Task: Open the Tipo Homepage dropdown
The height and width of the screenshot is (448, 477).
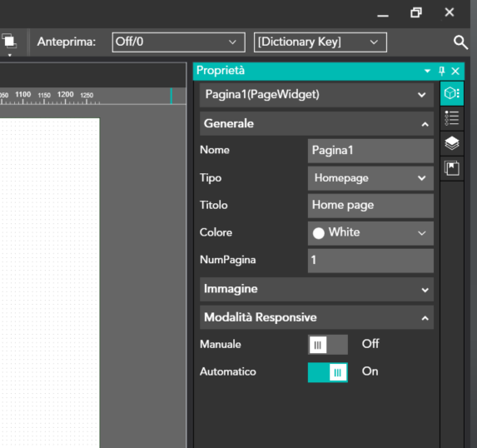Action: (x=370, y=178)
